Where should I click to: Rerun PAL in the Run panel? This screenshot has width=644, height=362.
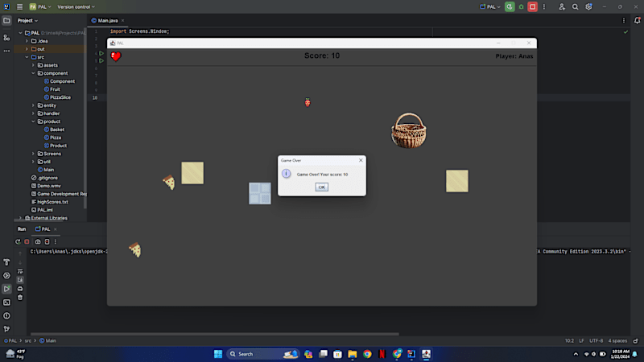pyautogui.click(x=18, y=242)
